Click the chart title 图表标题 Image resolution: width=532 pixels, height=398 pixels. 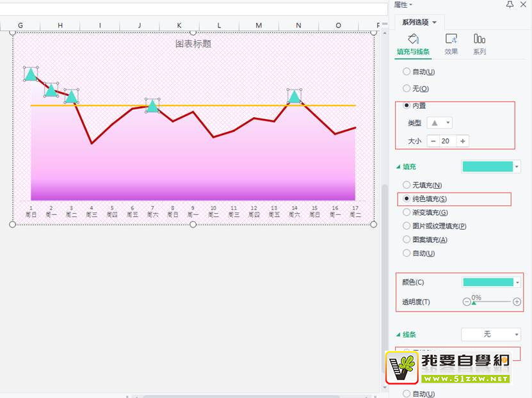[193, 44]
